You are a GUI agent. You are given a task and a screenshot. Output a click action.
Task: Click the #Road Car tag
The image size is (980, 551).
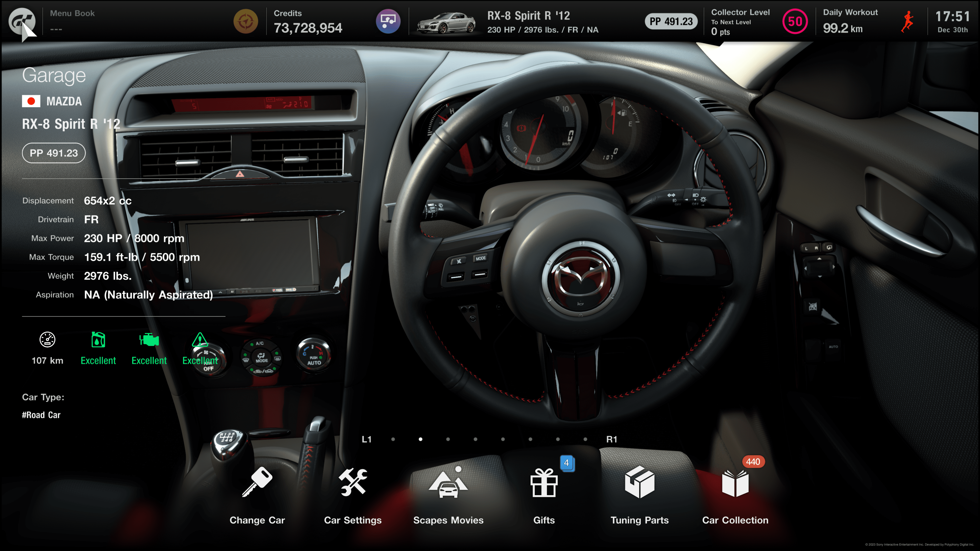(41, 415)
